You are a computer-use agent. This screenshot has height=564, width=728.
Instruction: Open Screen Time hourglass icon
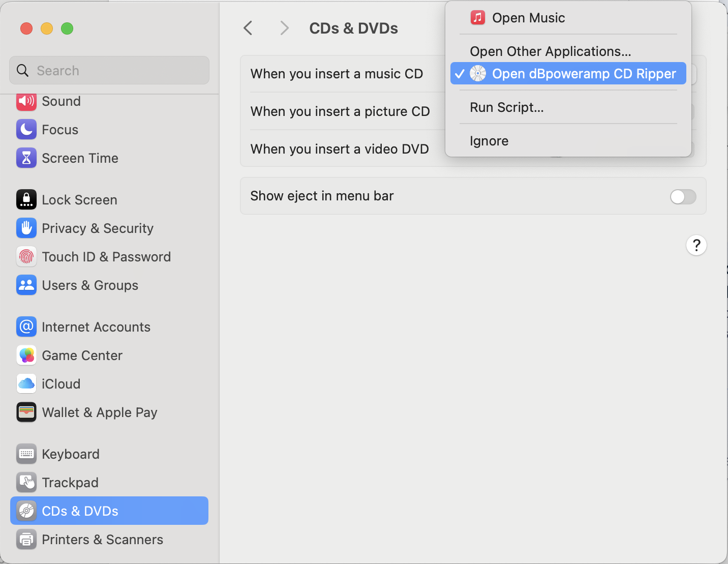26,158
